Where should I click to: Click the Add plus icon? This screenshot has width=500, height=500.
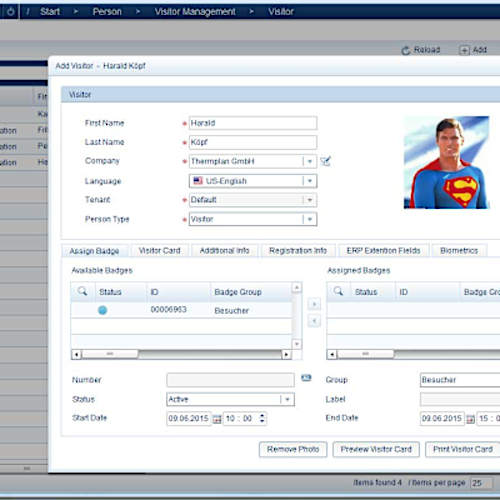[x=464, y=50]
